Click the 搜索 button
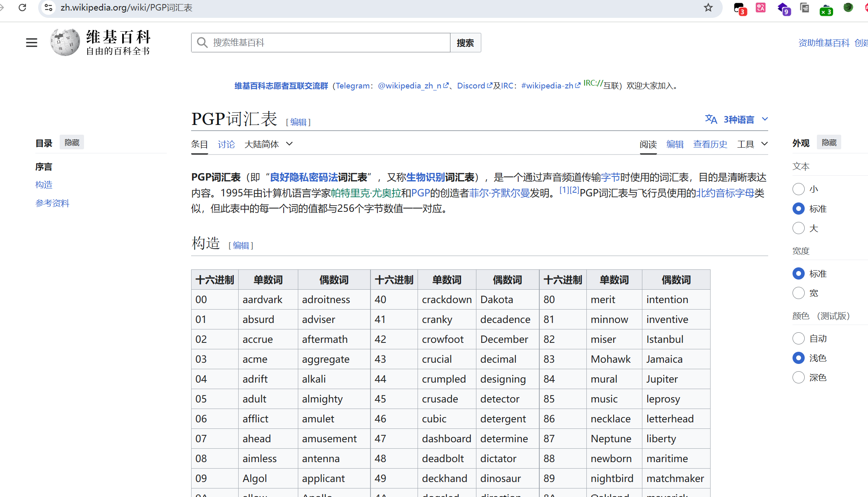The height and width of the screenshot is (497, 868). [x=465, y=43]
